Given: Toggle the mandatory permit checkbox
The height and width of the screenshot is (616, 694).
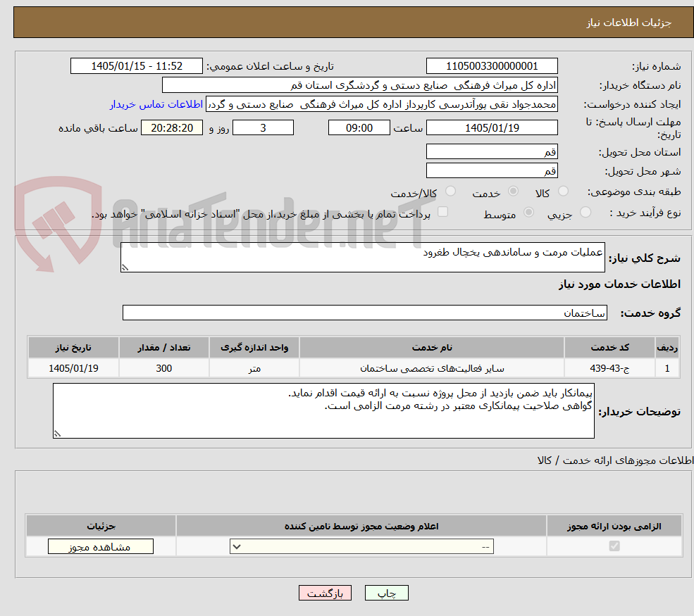Looking at the screenshot, I should click(614, 546).
